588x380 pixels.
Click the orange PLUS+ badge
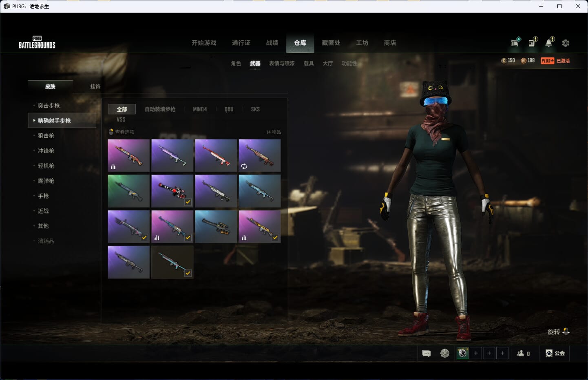547,61
